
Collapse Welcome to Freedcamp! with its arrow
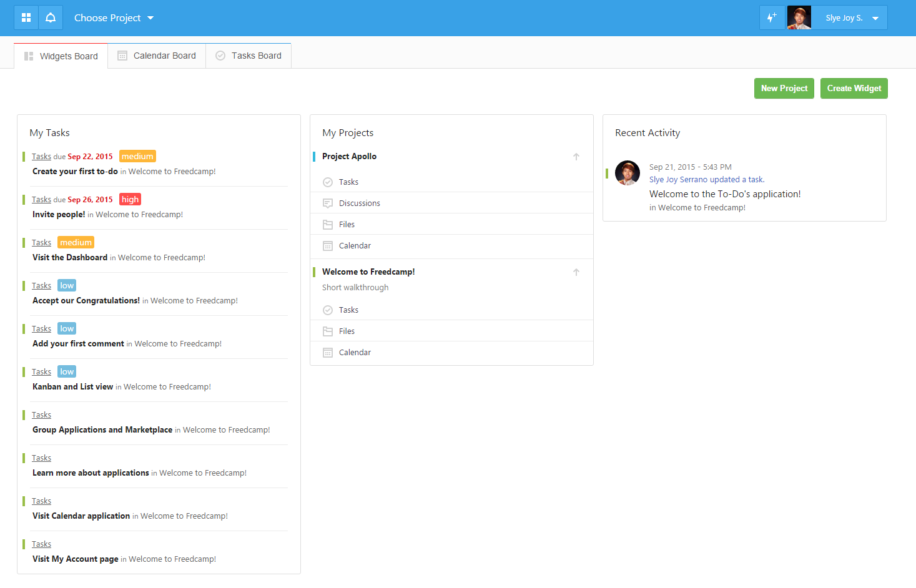coord(576,272)
